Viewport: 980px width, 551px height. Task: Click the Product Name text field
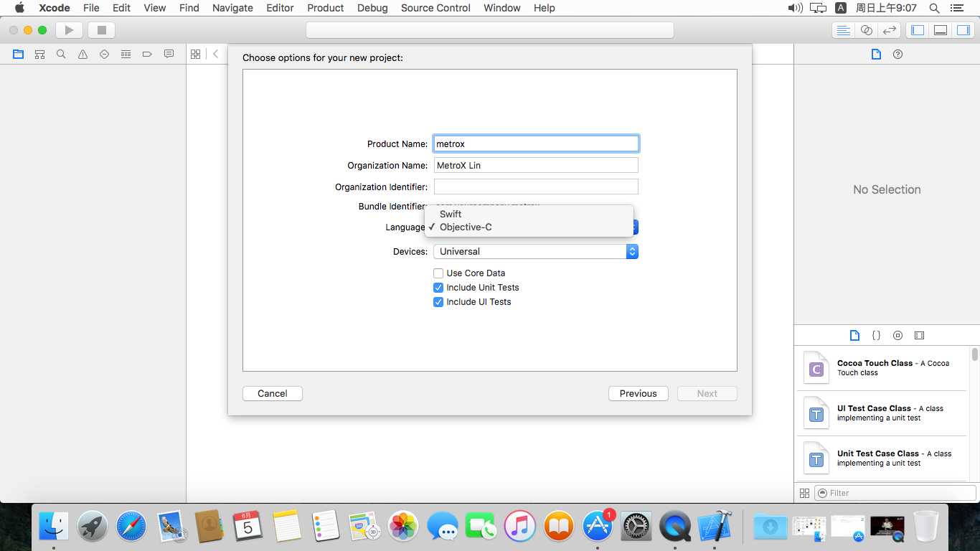point(536,143)
